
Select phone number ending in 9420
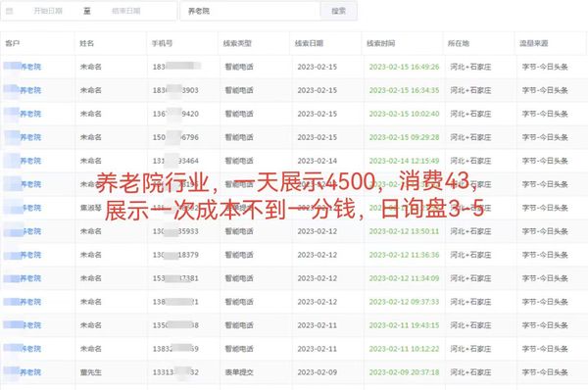[x=175, y=114]
